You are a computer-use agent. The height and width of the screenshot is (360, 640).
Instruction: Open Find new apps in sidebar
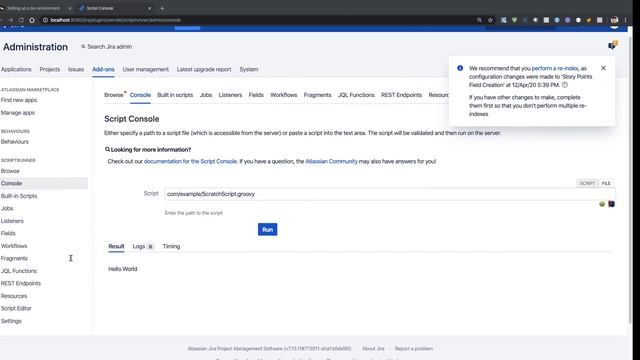(19, 100)
